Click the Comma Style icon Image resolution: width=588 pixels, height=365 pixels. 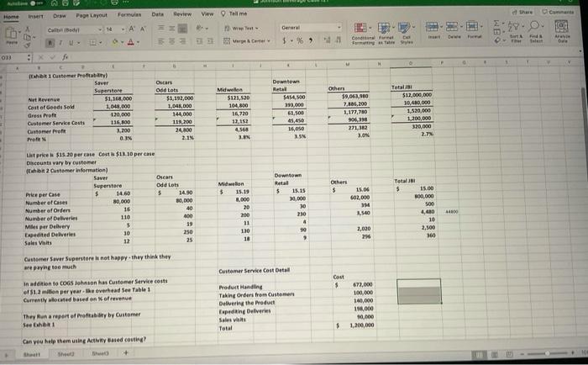[x=311, y=40]
